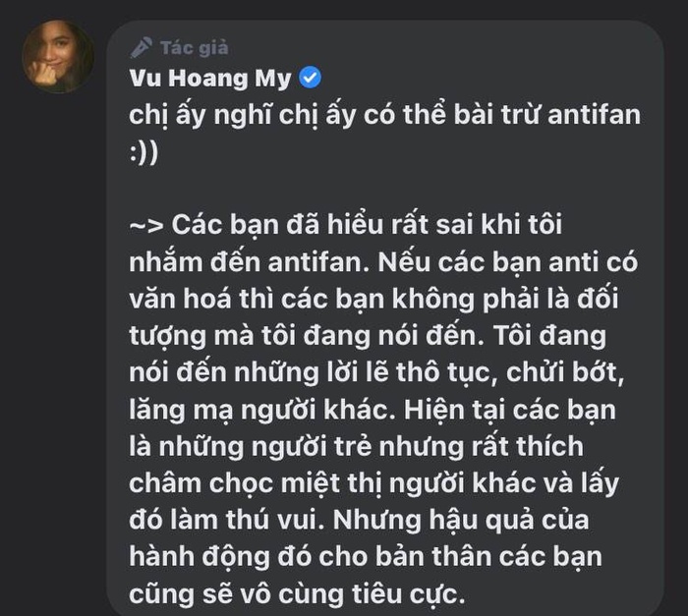Click the ":))" emoticon in comment

tap(143, 153)
